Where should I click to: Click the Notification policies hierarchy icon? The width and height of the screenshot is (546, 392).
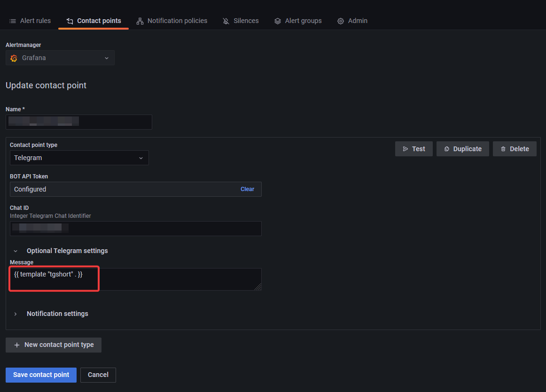pyautogui.click(x=140, y=21)
